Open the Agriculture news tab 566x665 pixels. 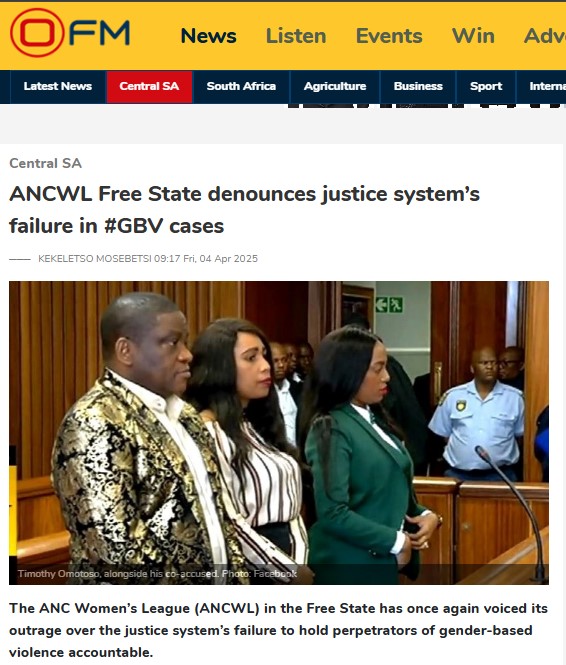[335, 87]
